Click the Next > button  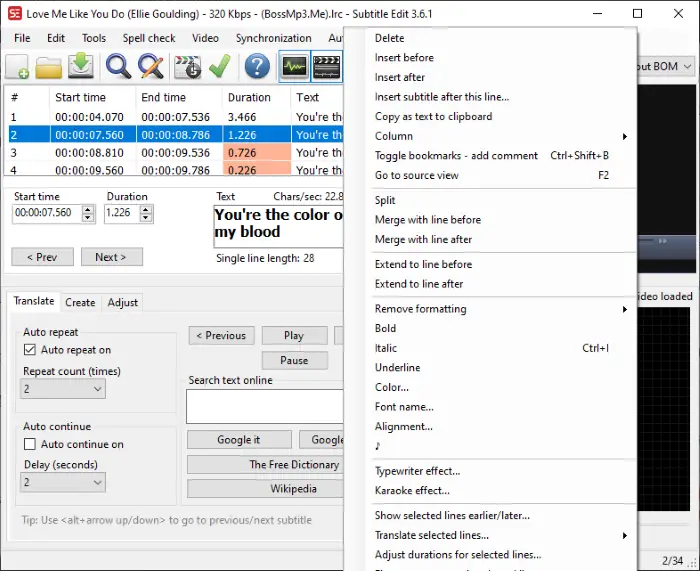[x=112, y=257]
